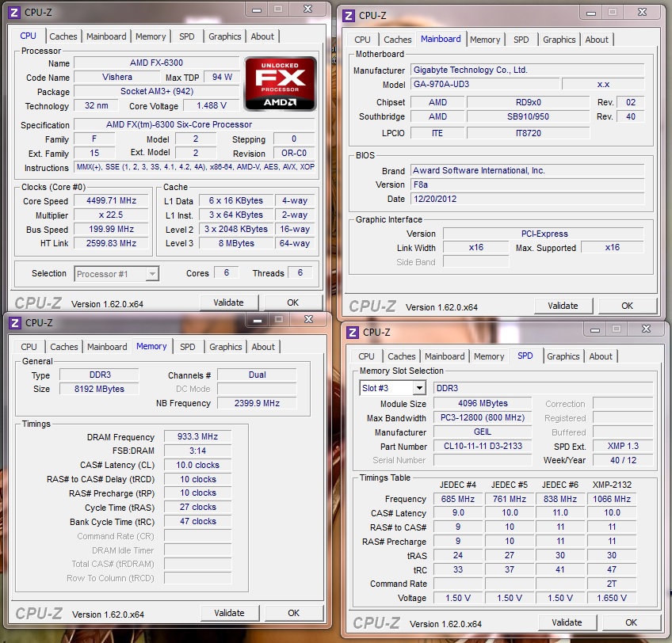
Task: Go to About tab in the Memory window
Action: tap(263, 347)
